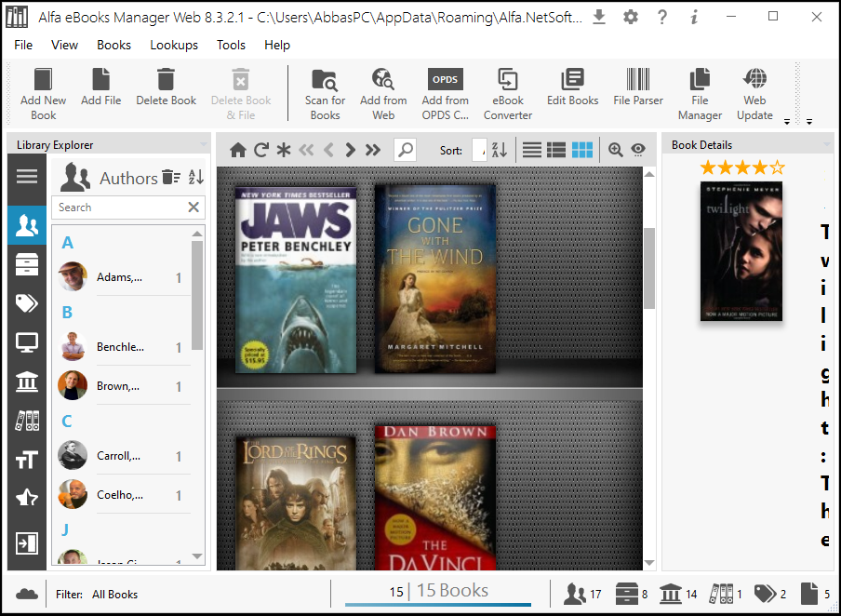Open book search magnifier
The image size is (841, 616).
(406, 150)
